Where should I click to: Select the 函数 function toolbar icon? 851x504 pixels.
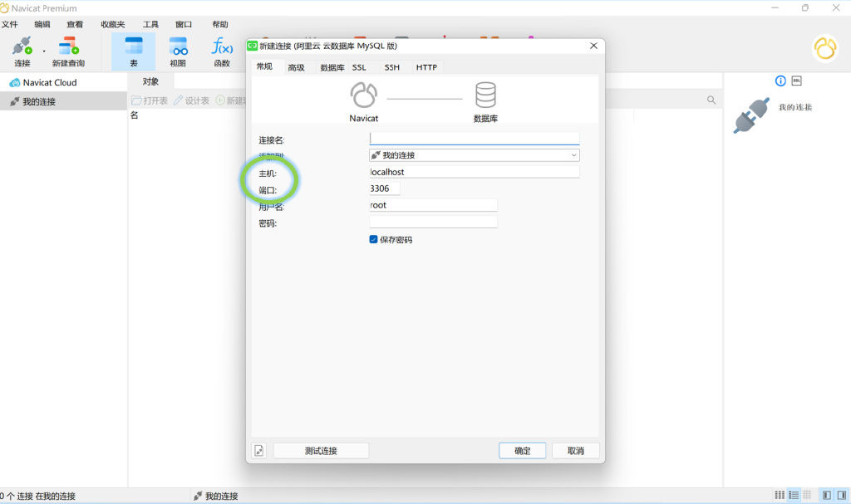tap(222, 51)
